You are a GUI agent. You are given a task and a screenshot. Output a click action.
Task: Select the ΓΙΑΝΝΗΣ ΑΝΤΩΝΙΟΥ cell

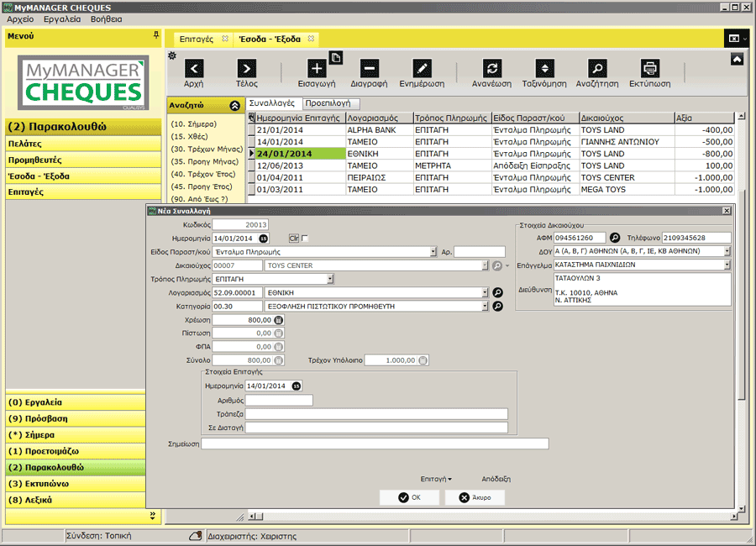click(627, 142)
